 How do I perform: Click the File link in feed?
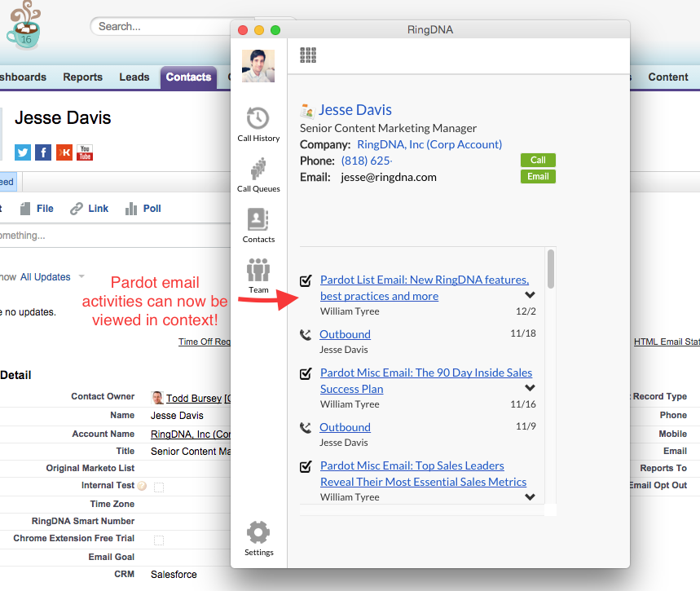(x=45, y=208)
